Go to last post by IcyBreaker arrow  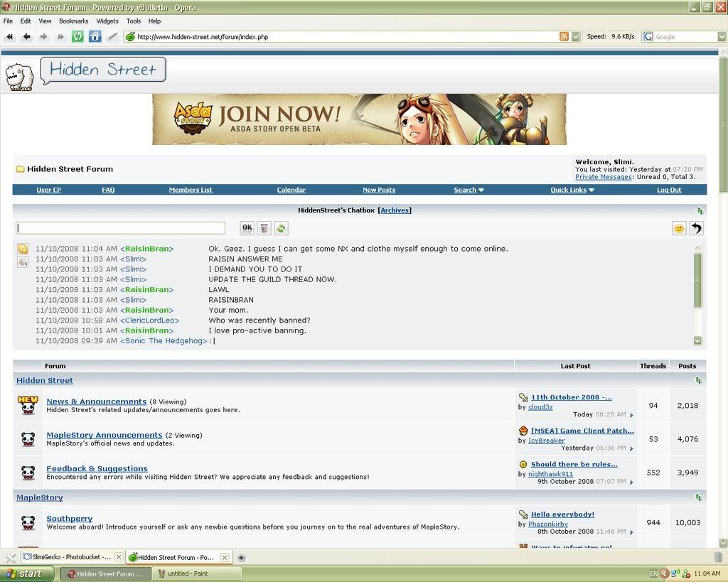(x=631, y=448)
